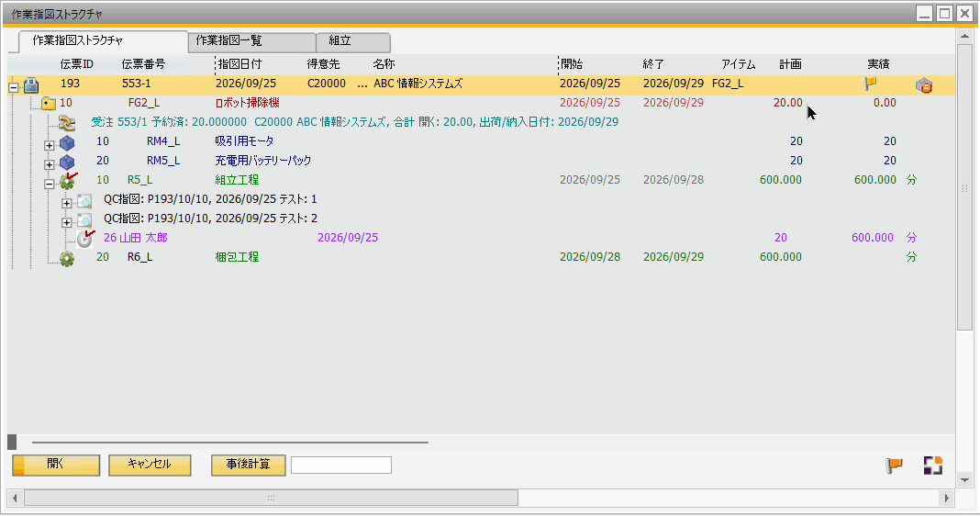Click the vertical scrollbar thumb
The image size is (980, 516).
pos(965,187)
